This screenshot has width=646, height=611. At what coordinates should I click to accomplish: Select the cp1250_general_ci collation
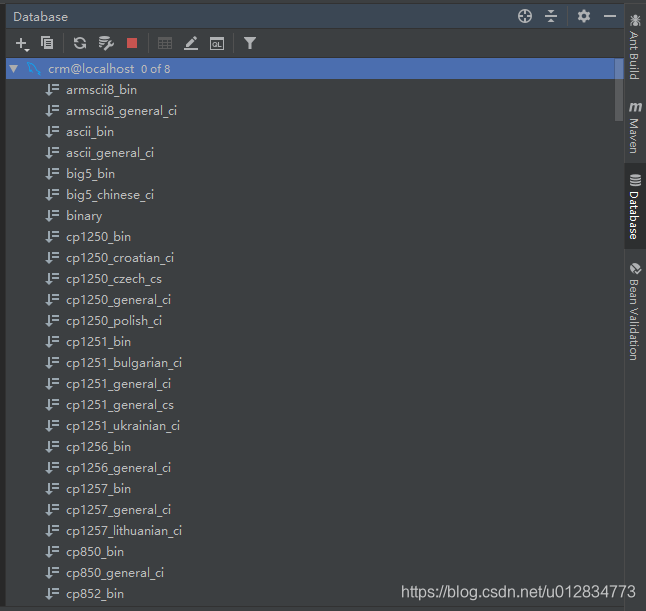click(119, 300)
